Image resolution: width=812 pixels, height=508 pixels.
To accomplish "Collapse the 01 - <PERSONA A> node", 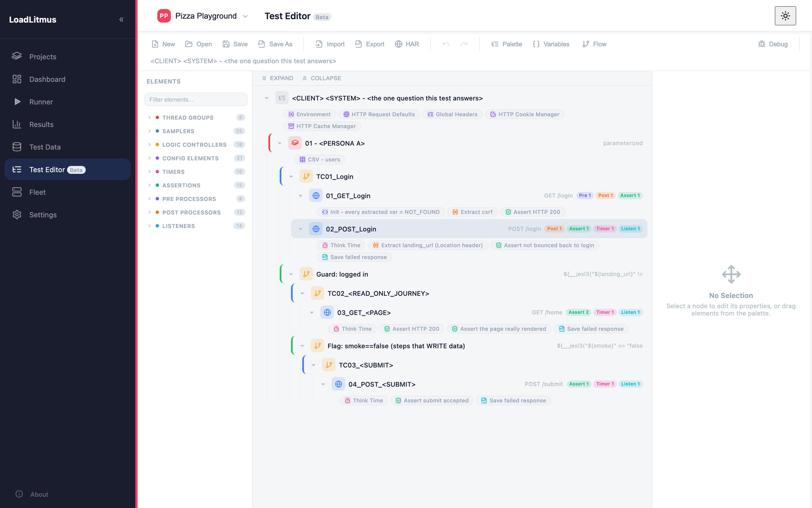I will [279, 143].
